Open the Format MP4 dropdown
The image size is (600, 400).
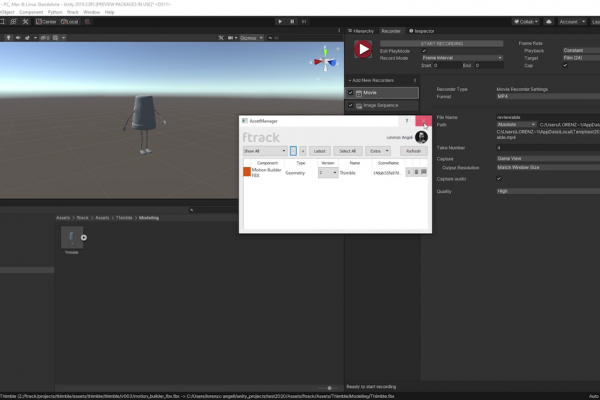coord(548,96)
